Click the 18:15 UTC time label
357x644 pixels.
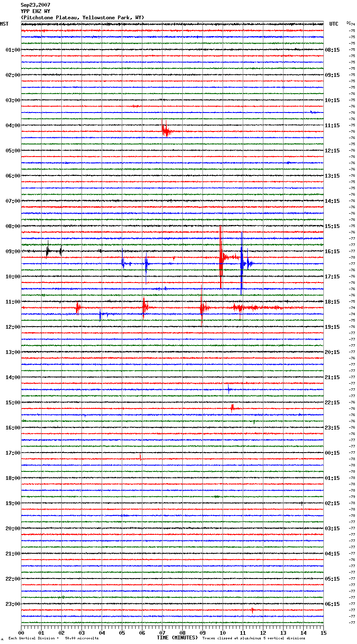point(332,302)
